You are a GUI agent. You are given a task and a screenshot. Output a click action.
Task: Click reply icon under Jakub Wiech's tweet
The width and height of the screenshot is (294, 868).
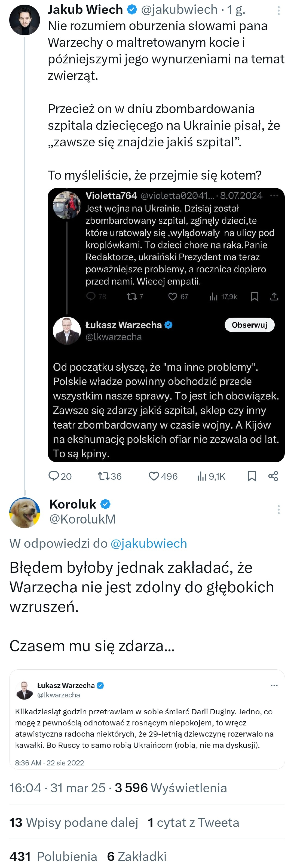pyautogui.click(x=54, y=476)
